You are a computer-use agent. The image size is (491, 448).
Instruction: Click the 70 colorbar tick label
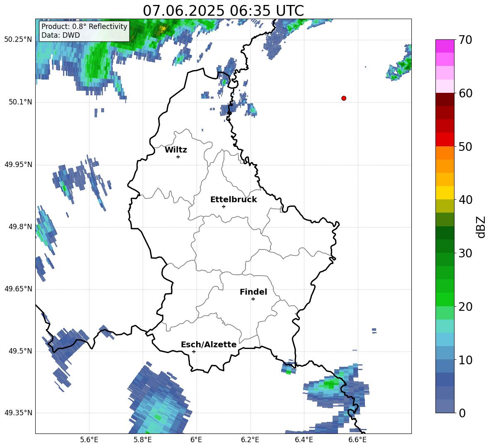[465, 40]
